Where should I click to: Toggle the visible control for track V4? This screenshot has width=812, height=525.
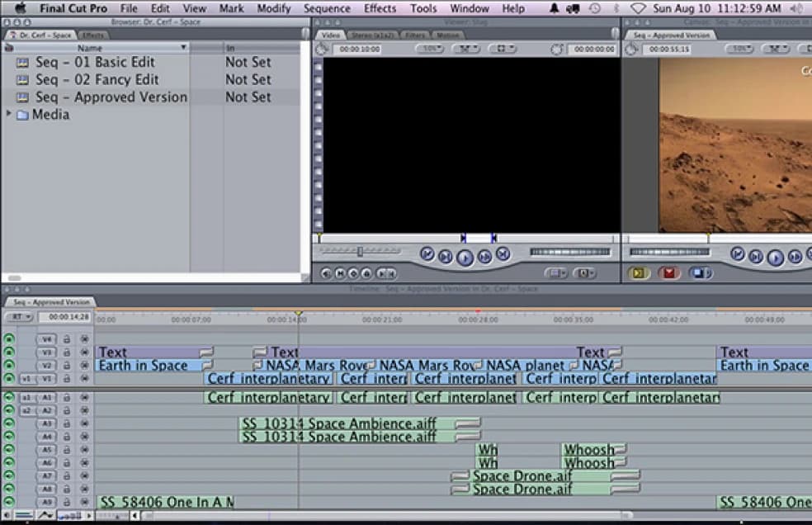[x=9, y=339]
